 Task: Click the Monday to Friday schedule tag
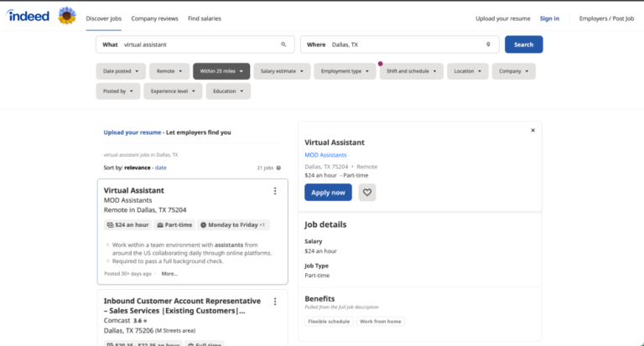(233, 225)
